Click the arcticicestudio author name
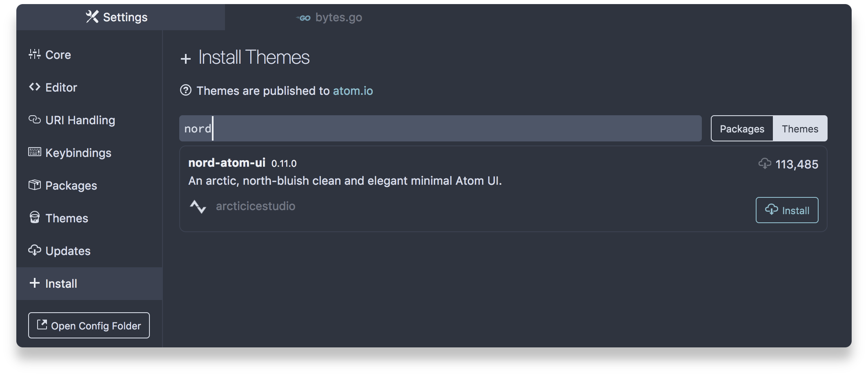 pyautogui.click(x=256, y=206)
